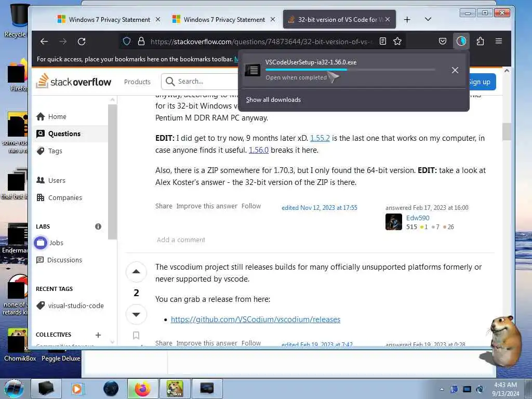
Task: Open Firefox from the taskbar
Action: tap(142, 389)
